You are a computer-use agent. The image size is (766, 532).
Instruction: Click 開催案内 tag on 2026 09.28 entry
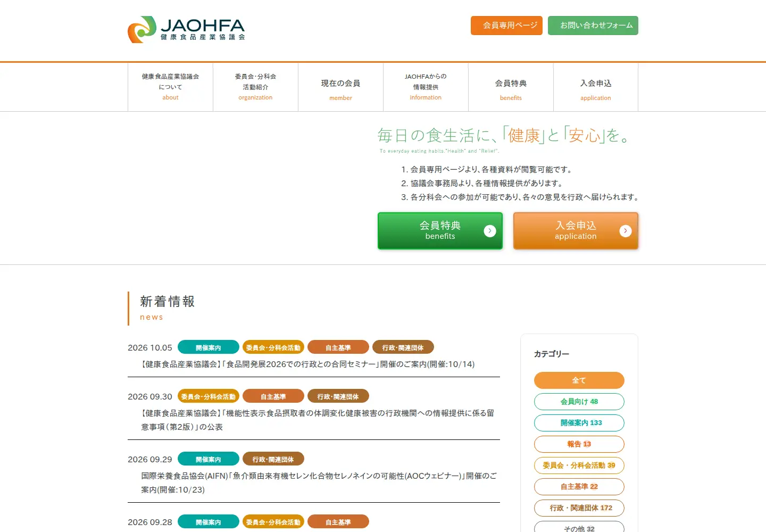[209, 522]
